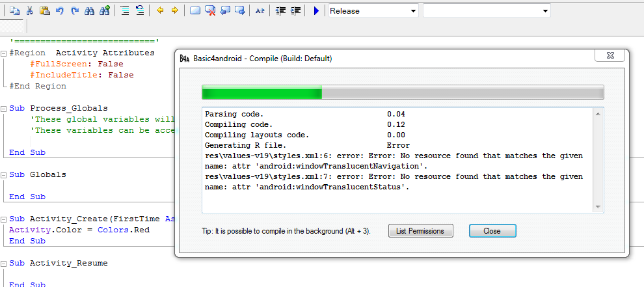Collapse the Activity Attributes region
Screen dimensions: 644x287
[x=5, y=53]
